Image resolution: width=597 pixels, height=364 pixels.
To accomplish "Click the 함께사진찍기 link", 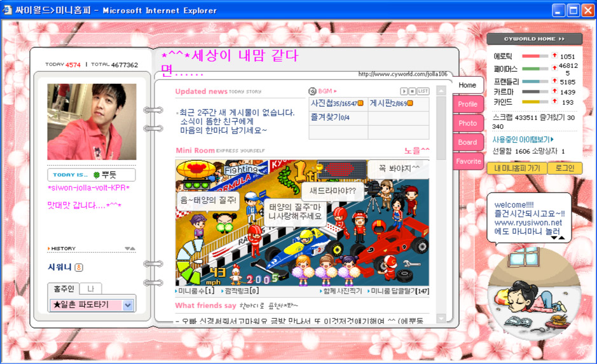I will coord(341,291).
